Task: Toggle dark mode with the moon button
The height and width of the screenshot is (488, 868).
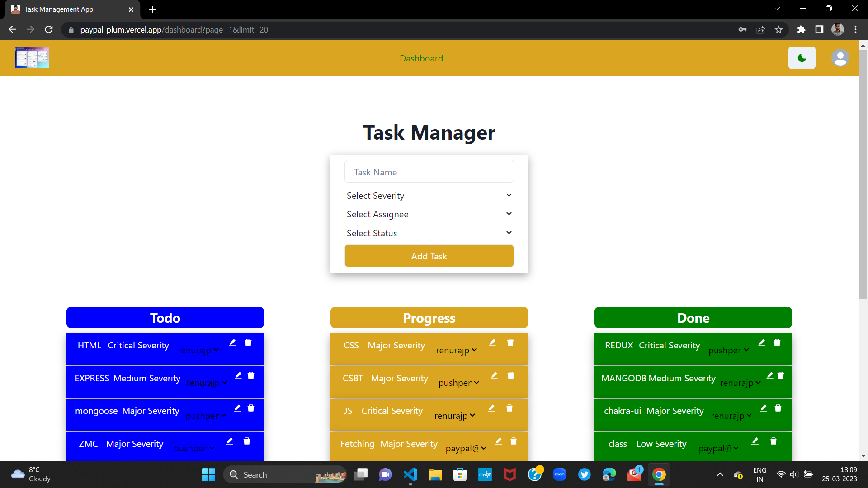Action: pos(802,58)
